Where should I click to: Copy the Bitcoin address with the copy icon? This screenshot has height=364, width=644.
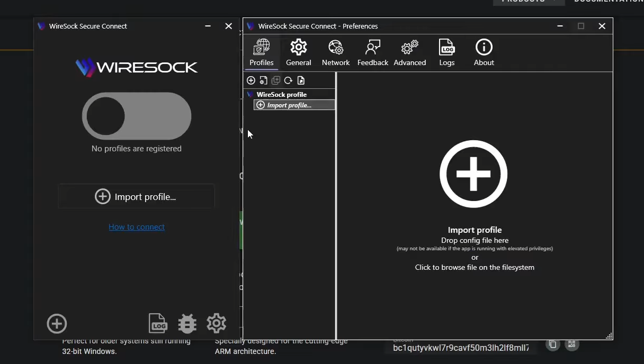click(552, 344)
